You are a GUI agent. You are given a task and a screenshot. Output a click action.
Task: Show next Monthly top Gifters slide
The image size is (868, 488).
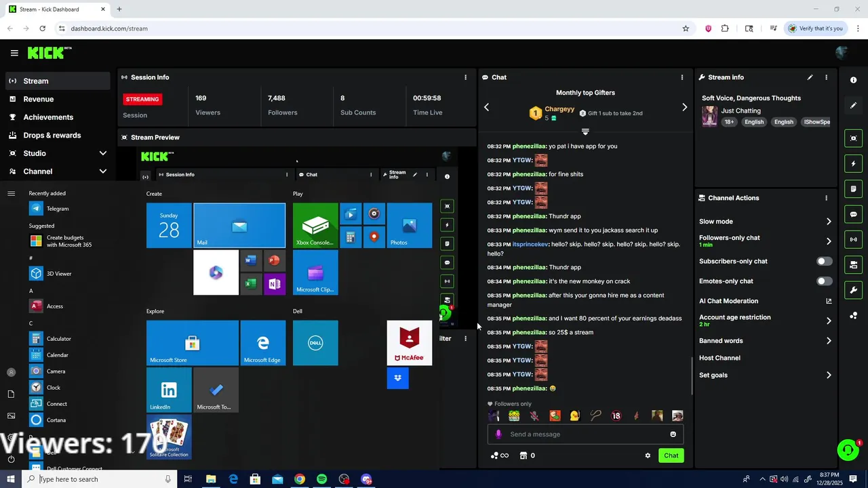[684, 107]
